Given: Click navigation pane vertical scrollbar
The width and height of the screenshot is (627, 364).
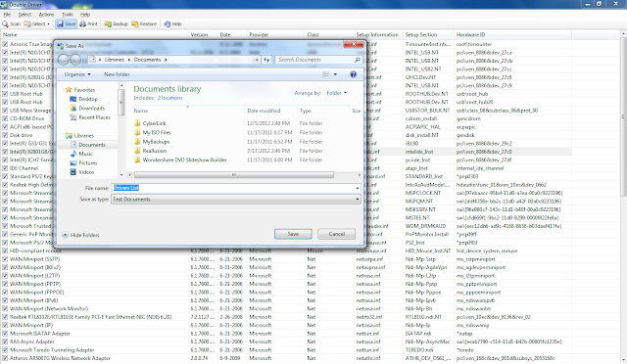Looking at the screenshot, I should click(121, 103).
